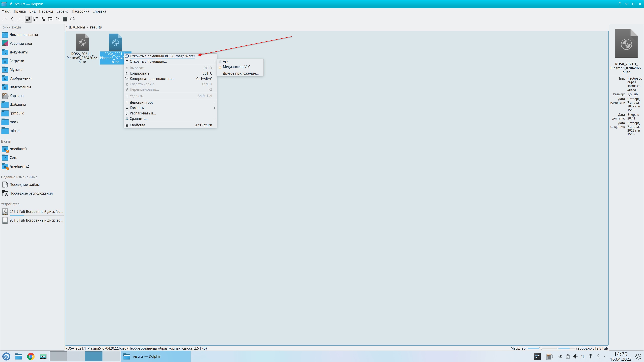Click the Split view toolbar icon
The height and width of the screenshot is (362, 644).
tap(50, 19)
